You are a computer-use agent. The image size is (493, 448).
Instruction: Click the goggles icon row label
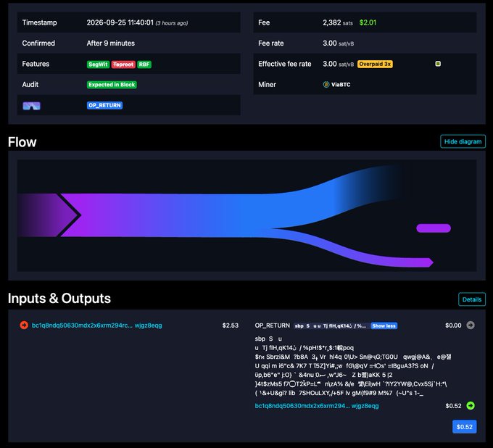pyautogui.click(x=31, y=106)
